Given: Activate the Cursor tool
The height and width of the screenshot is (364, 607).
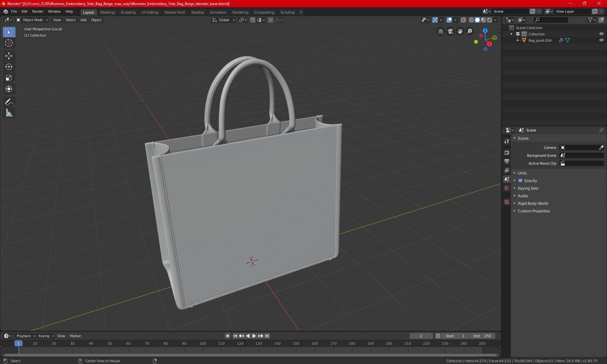Looking at the screenshot, I should click(x=9, y=43).
